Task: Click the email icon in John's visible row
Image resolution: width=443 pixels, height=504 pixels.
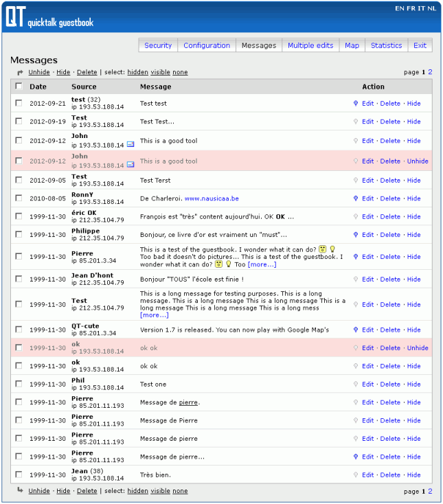Action: click(130, 144)
